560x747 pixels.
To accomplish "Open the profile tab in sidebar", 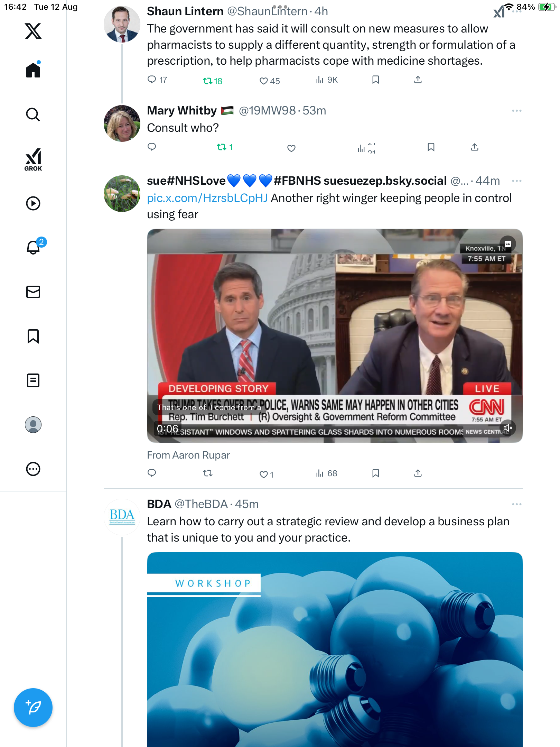I will [33, 425].
